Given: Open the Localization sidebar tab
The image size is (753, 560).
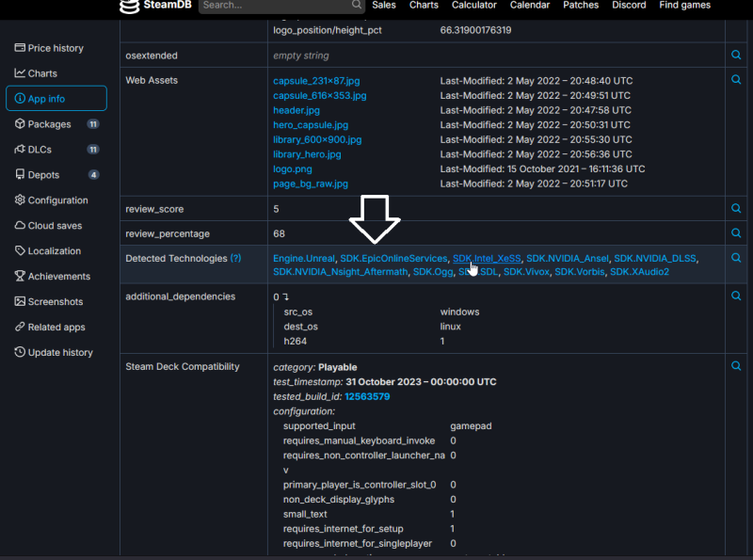Looking at the screenshot, I should tap(56, 251).
